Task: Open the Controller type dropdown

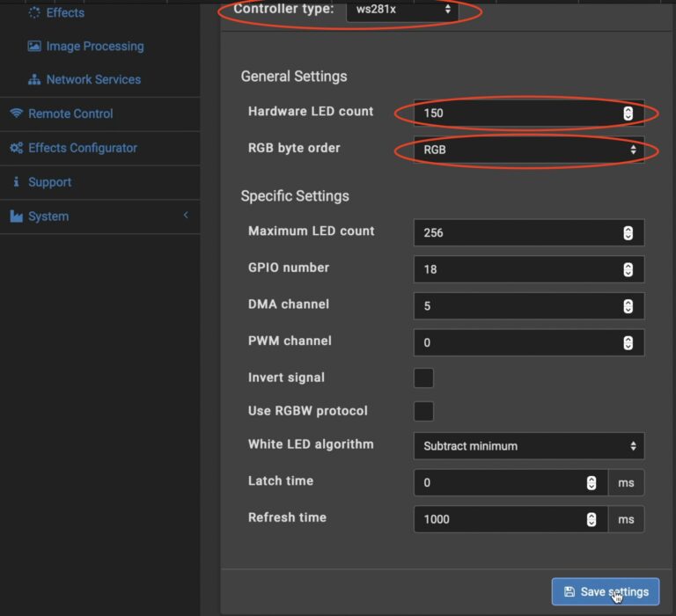Action: pos(401,10)
